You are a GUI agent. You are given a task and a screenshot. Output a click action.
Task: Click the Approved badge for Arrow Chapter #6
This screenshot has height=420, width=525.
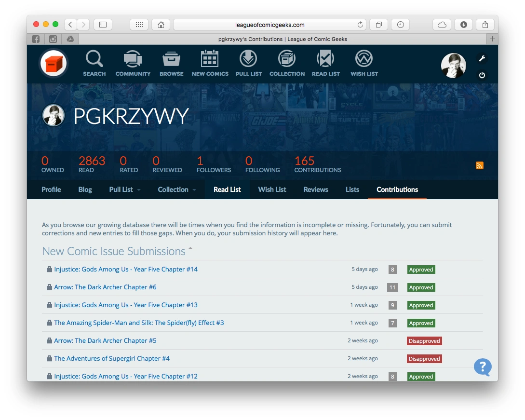point(421,287)
